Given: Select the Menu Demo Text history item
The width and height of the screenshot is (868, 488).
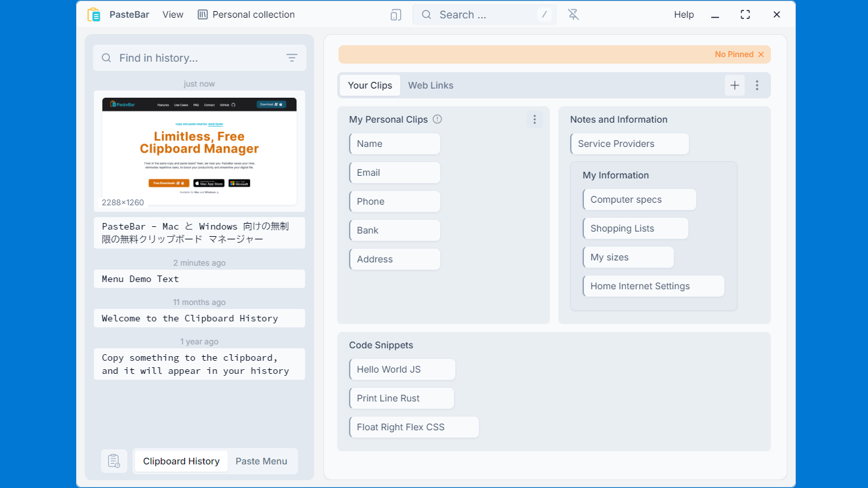Looking at the screenshot, I should 199,279.
